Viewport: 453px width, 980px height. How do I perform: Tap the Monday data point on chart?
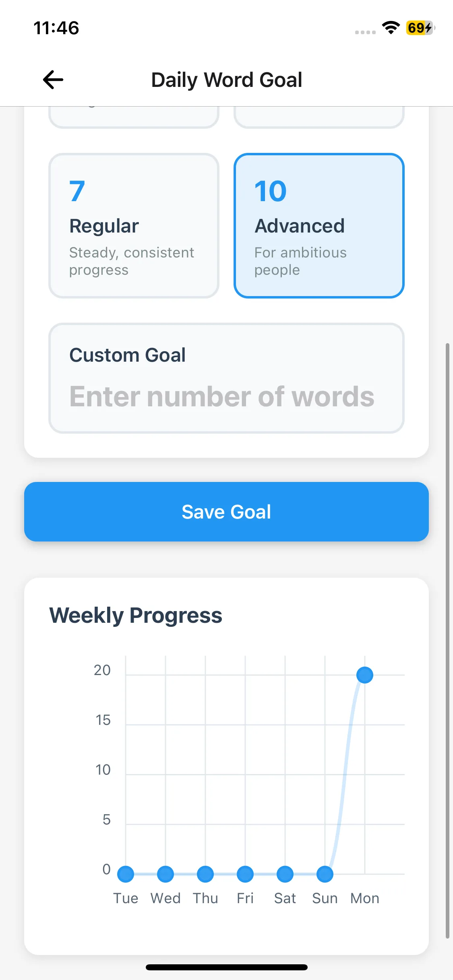(365, 675)
